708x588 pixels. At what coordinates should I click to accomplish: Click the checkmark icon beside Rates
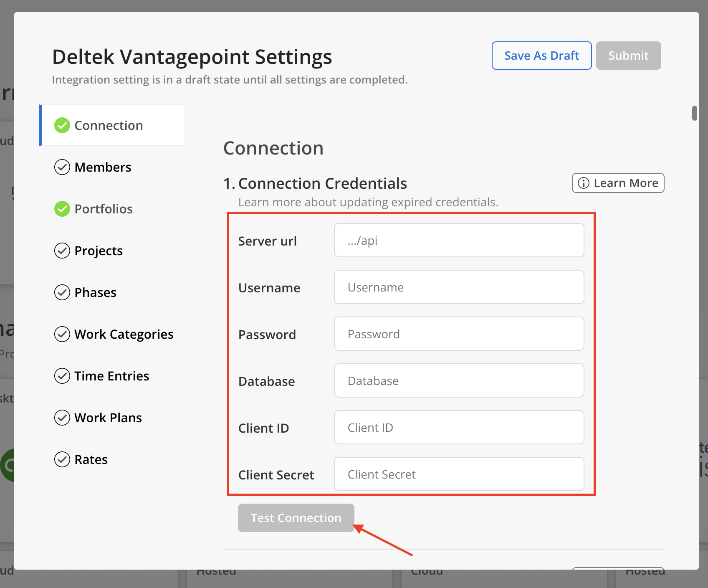coord(62,459)
